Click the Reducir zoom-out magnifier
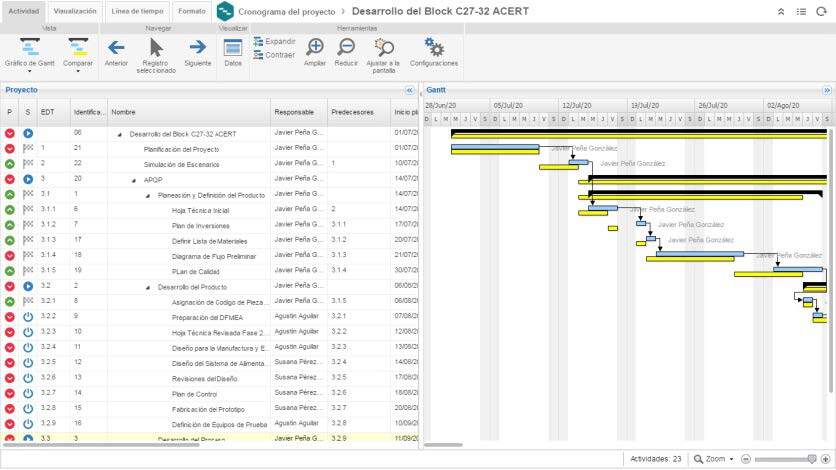836x470 pixels. 346,48
